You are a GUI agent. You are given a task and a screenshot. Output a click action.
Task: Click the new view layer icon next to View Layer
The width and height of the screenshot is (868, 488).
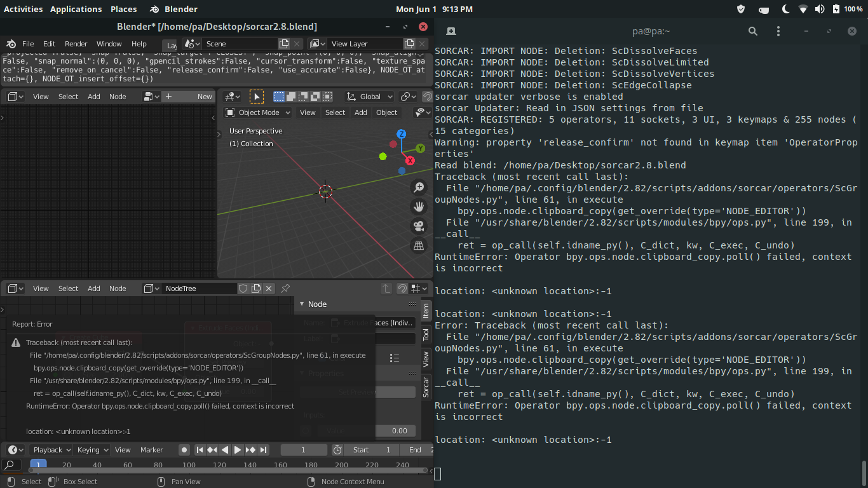tap(409, 44)
